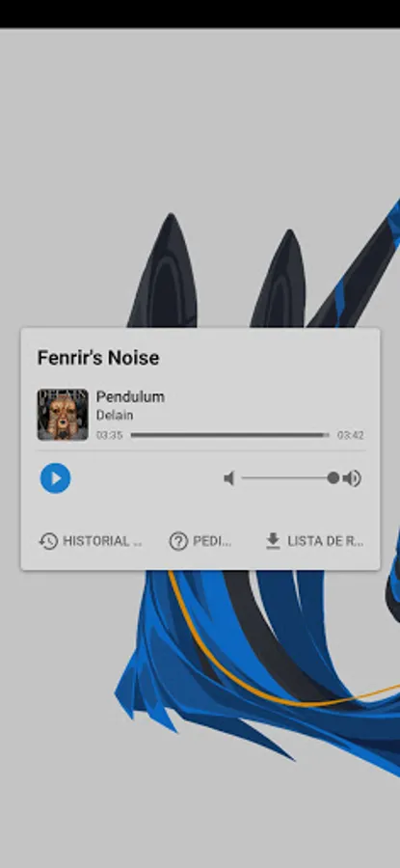Click the history clock icon
The width and height of the screenshot is (400, 868).
pyautogui.click(x=49, y=541)
